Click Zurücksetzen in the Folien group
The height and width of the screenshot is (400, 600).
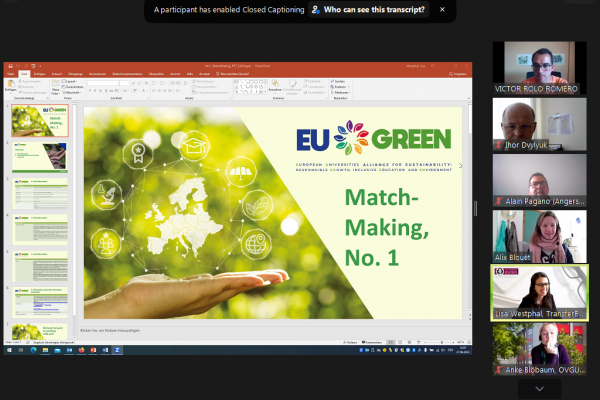72,87
